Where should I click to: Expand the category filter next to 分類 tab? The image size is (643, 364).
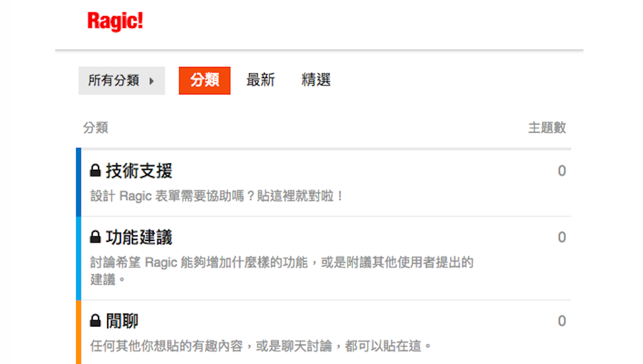122,80
